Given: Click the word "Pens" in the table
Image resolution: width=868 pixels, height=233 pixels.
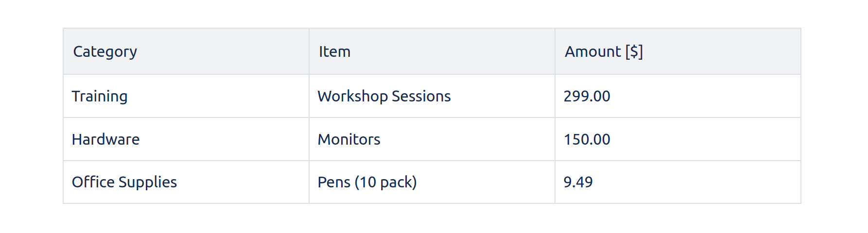Looking at the screenshot, I should pyautogui.click(x=334, y=182).
